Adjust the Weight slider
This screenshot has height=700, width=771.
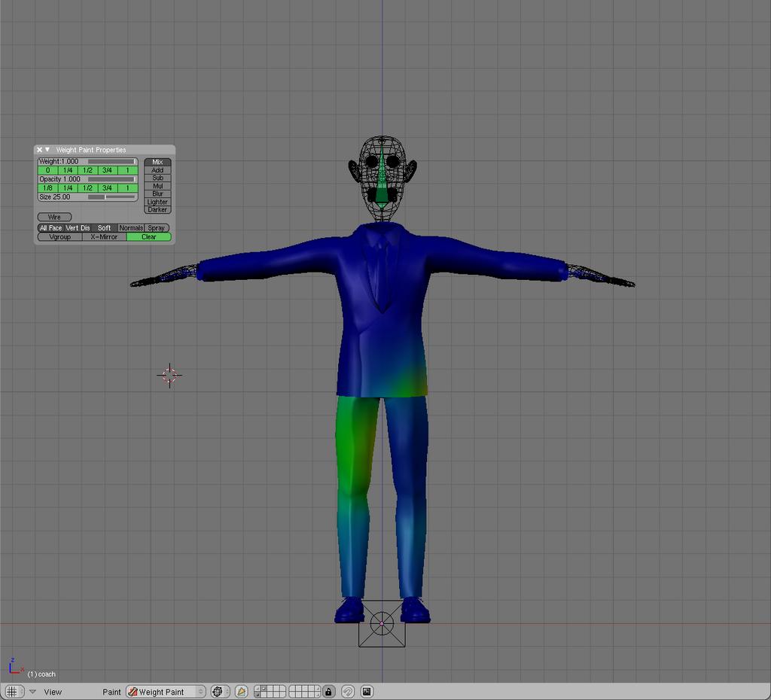coord(87,161)
